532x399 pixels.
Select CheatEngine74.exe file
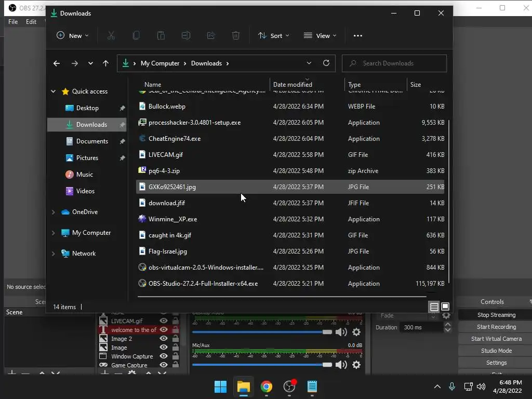(x=290, y=138)
